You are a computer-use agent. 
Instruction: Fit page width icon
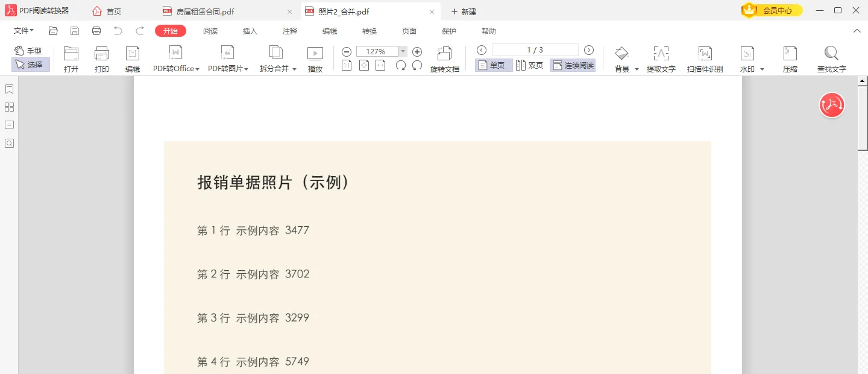(380, 66)
